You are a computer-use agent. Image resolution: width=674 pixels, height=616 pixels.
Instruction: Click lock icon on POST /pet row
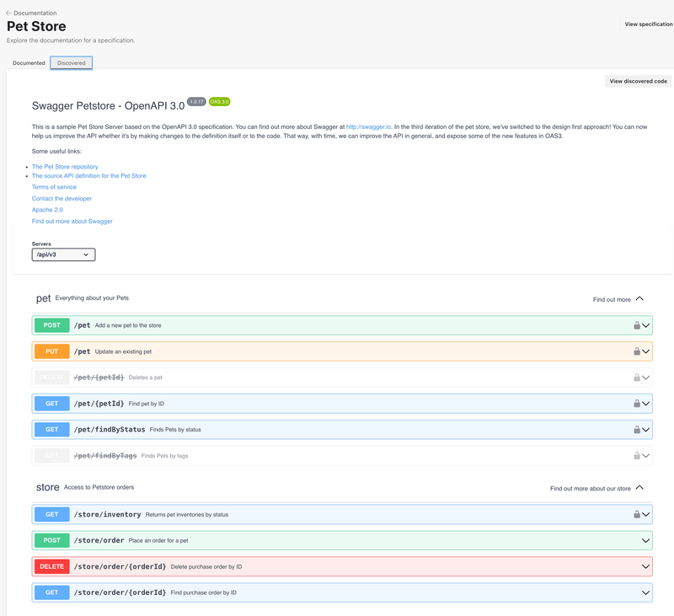point(637,325)
